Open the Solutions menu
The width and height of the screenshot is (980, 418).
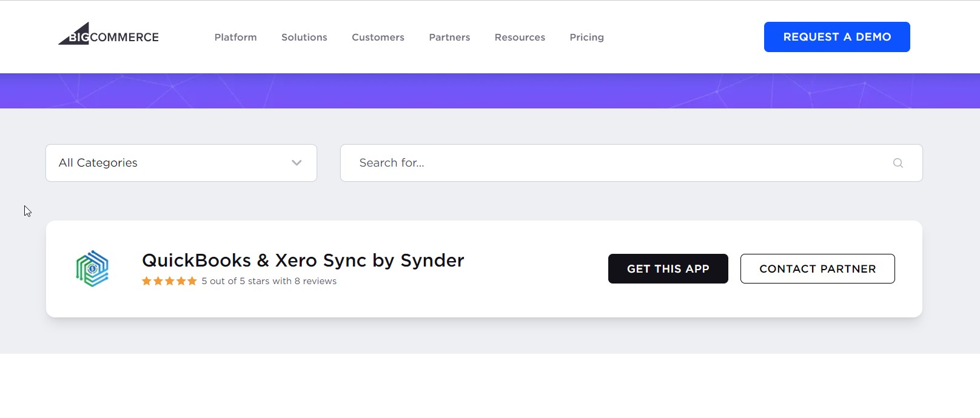coord(304,37)
